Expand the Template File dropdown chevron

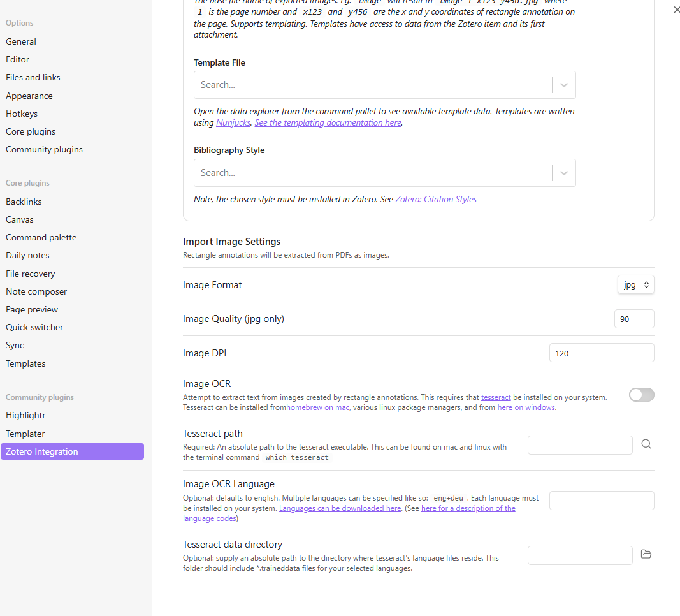[x=563, y=85]
